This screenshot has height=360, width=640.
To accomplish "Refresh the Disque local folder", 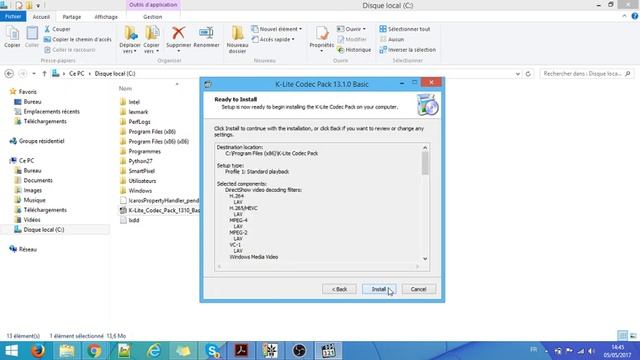I will [x=528, y=74].
